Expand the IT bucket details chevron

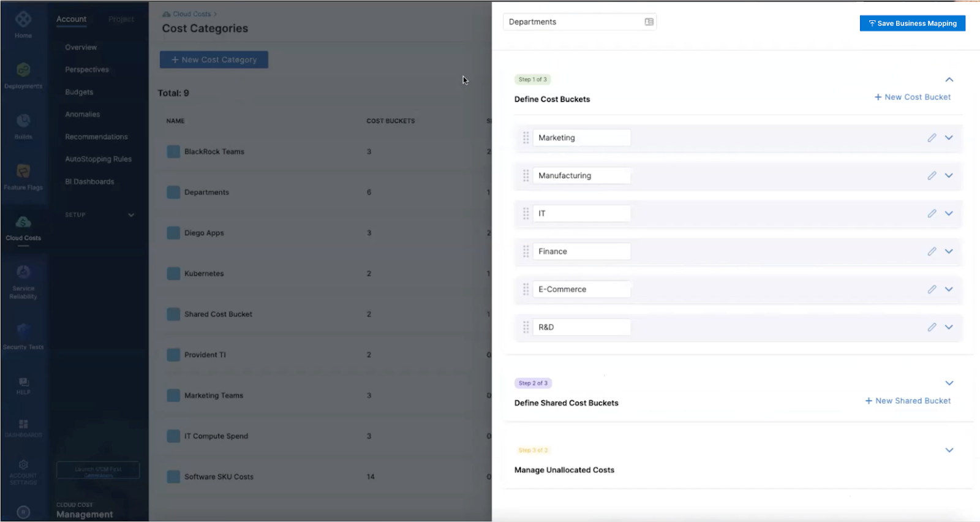coord(949,214)
